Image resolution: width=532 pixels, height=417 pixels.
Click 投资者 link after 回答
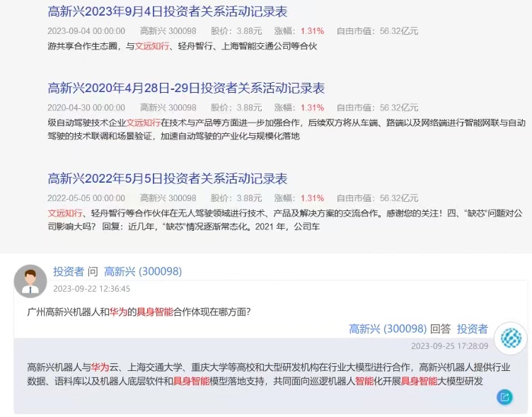[473, 329]
